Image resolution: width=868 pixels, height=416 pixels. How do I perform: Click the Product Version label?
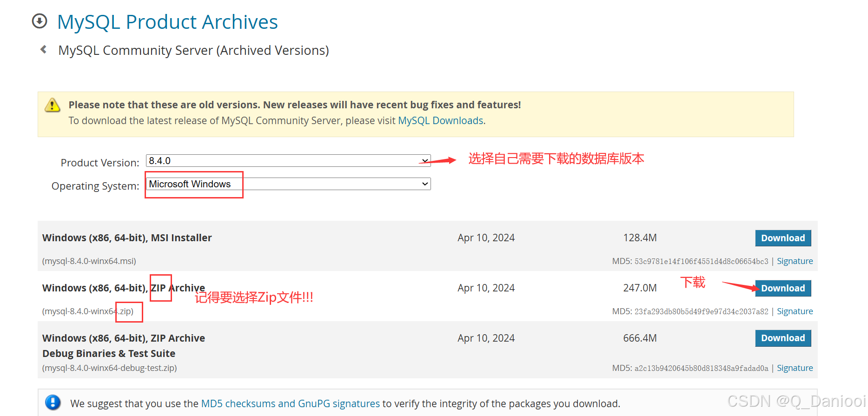tap(100, 163)
